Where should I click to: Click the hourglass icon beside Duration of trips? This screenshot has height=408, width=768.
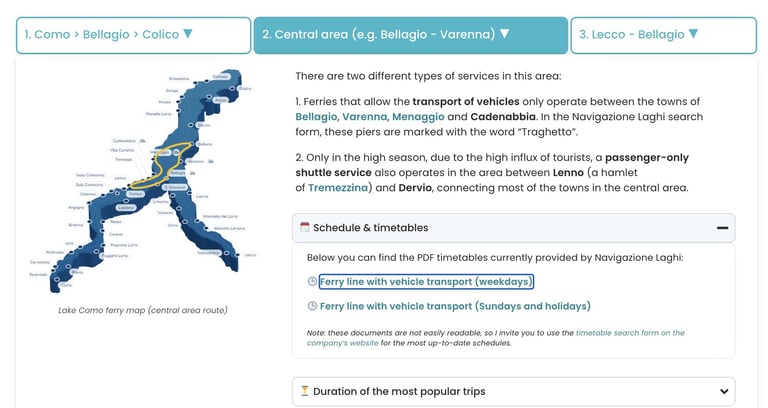click(305, 390)
